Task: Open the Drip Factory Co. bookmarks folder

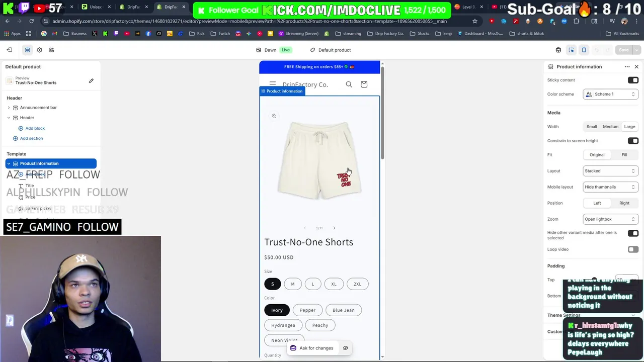Action: point(385,33)
